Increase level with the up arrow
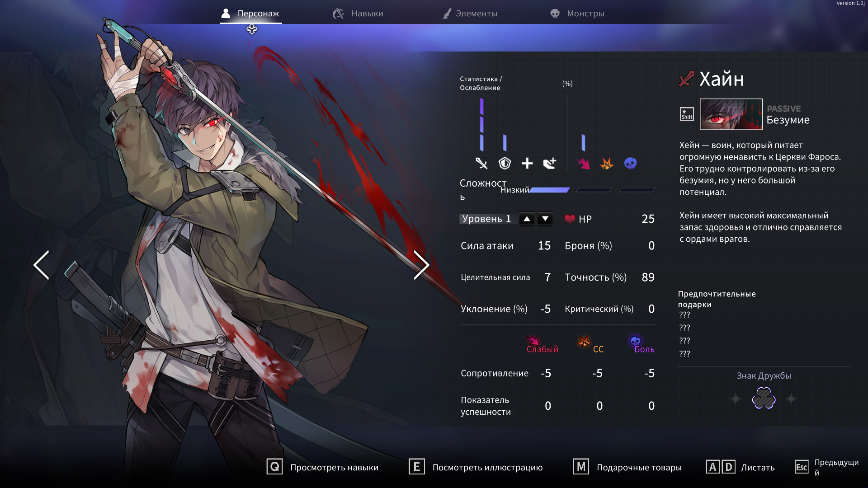The height and width of the screenshot is (488, 868). coord(527,219)
